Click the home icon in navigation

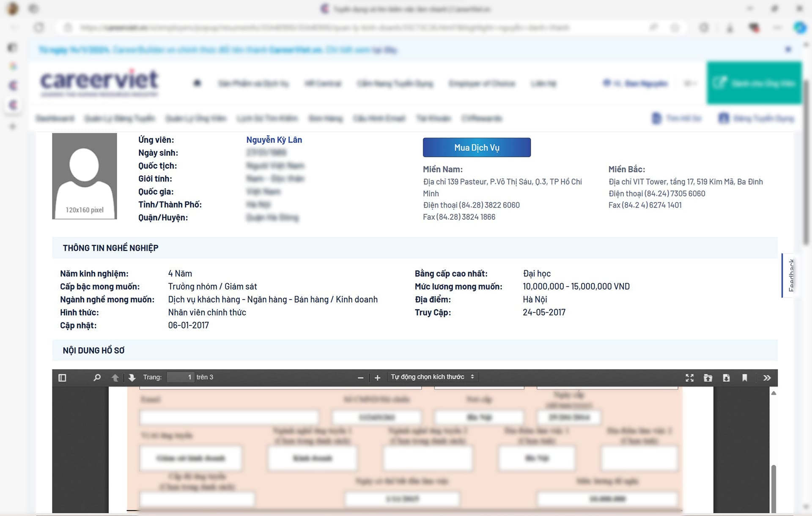click(197, 83)
